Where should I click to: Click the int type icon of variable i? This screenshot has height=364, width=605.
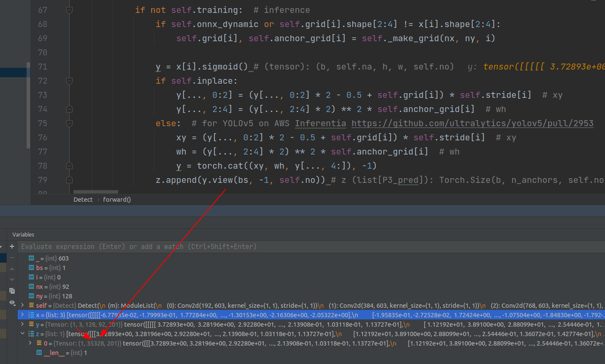32,277
